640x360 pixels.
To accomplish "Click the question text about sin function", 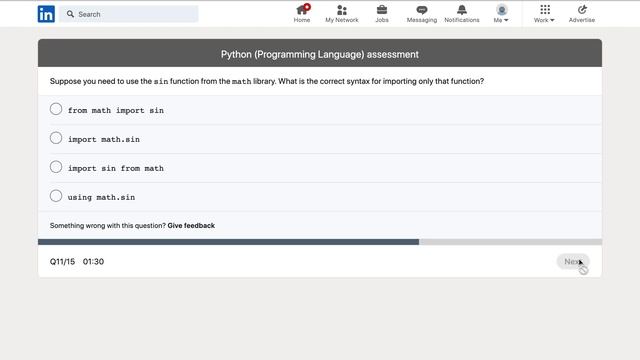I will pos(267,81).
